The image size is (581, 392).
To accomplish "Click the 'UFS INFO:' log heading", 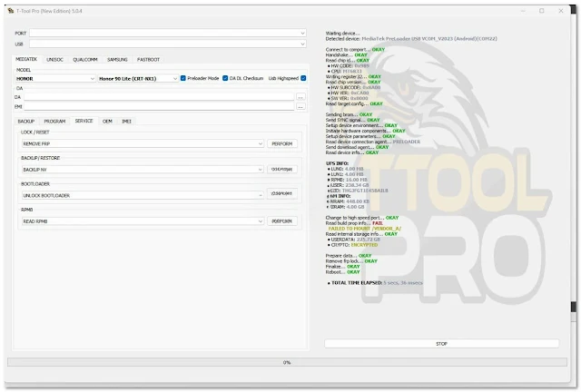I will tap(337, 163).
